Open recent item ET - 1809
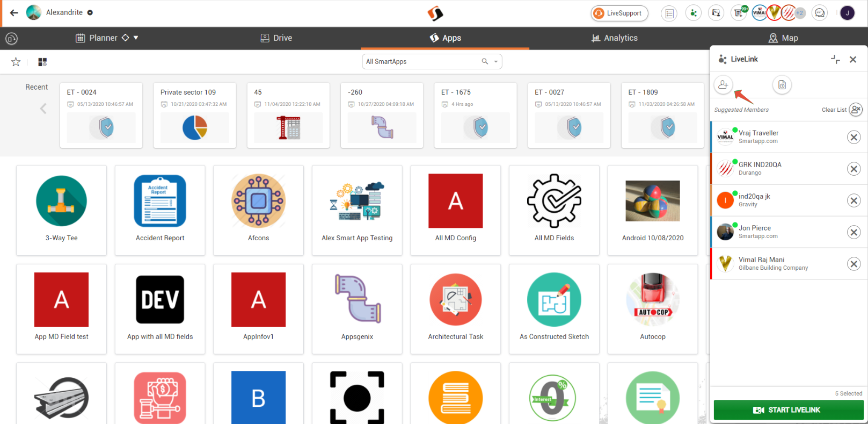This screenshot has height=424, width=868. point(662,115)
